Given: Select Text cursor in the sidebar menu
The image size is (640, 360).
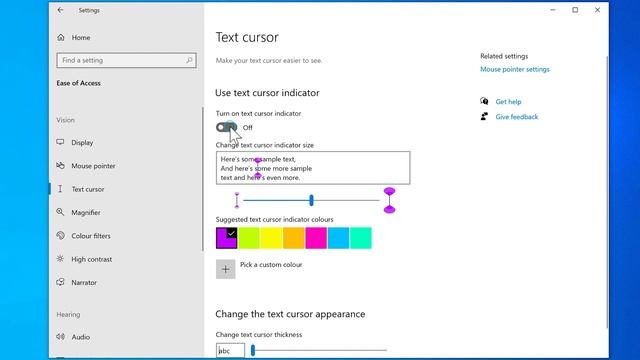Looking at the screenshot, I should (x=88, y=189).
